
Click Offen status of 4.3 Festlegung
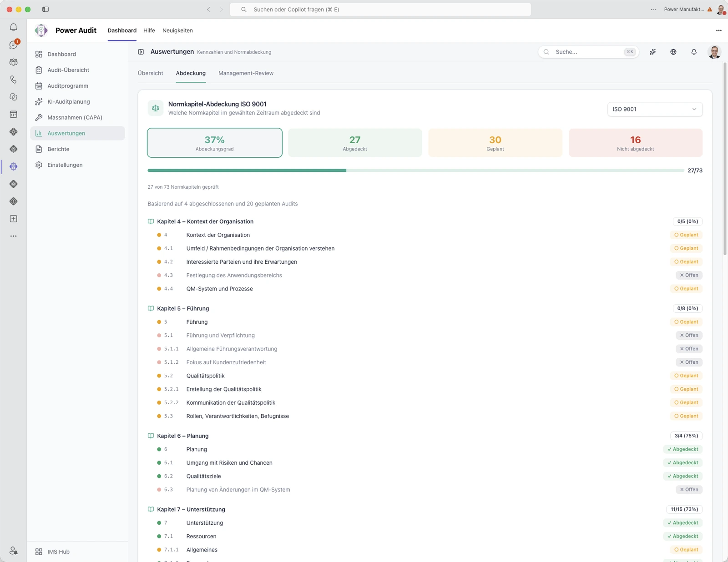pyautogui.click(x=689, y=275)
